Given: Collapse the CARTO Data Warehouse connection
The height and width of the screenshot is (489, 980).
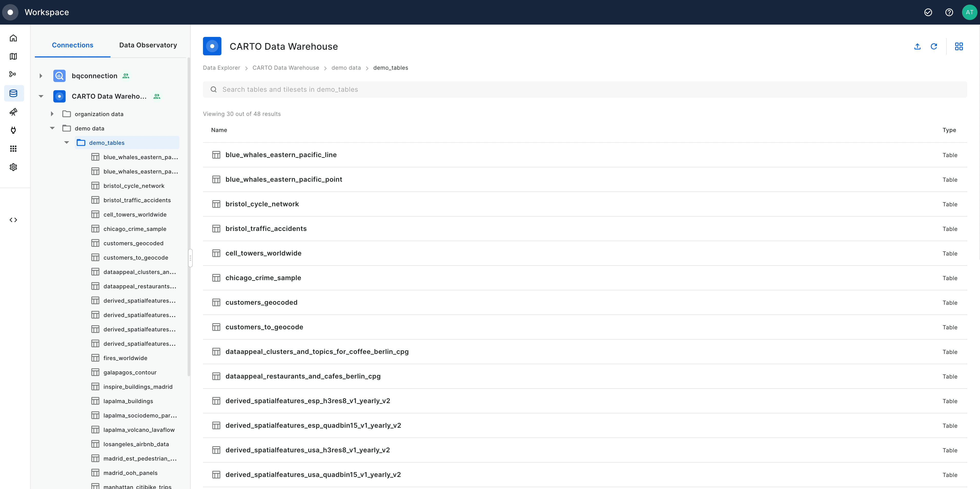Looking at the screenshot, I should (x=41, y=96).
